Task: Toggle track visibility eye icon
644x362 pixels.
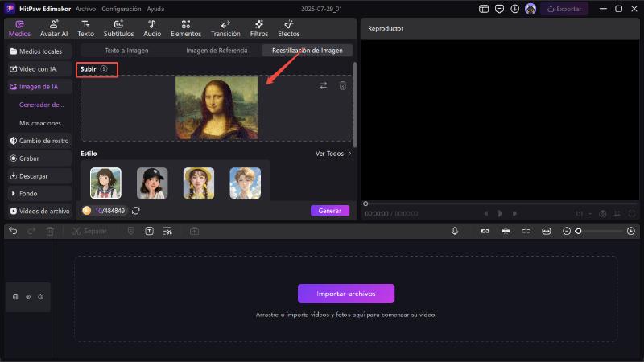Action: click(x=28, y=297)
